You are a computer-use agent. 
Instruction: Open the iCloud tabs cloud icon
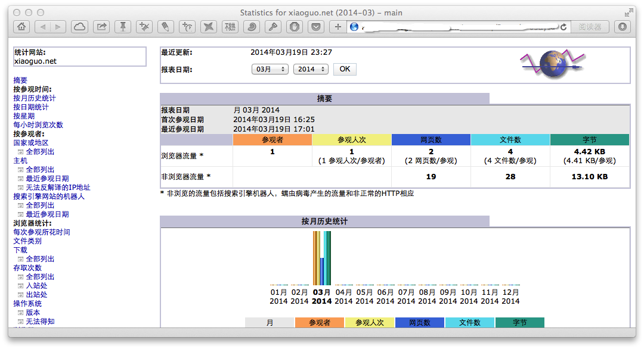pos(79,27)
